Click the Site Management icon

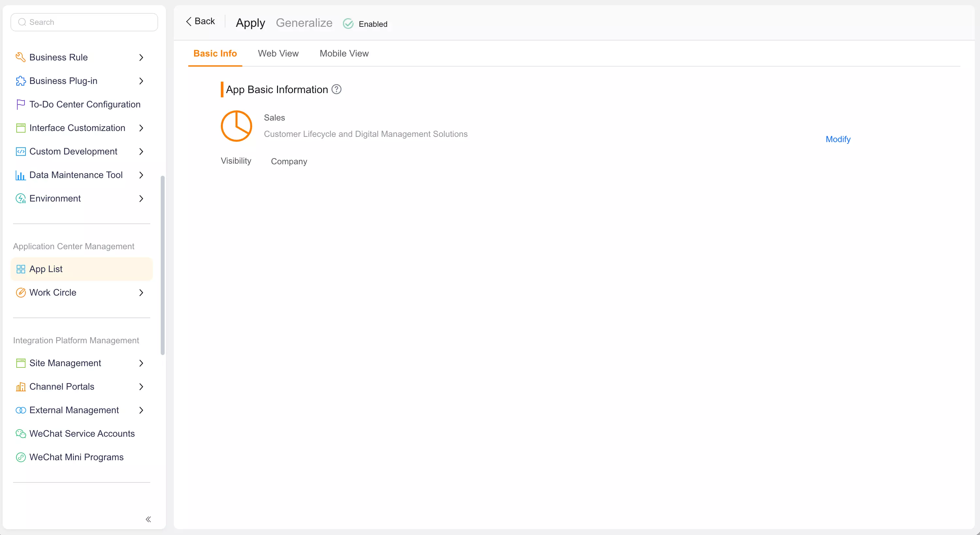tap(21, 363)
